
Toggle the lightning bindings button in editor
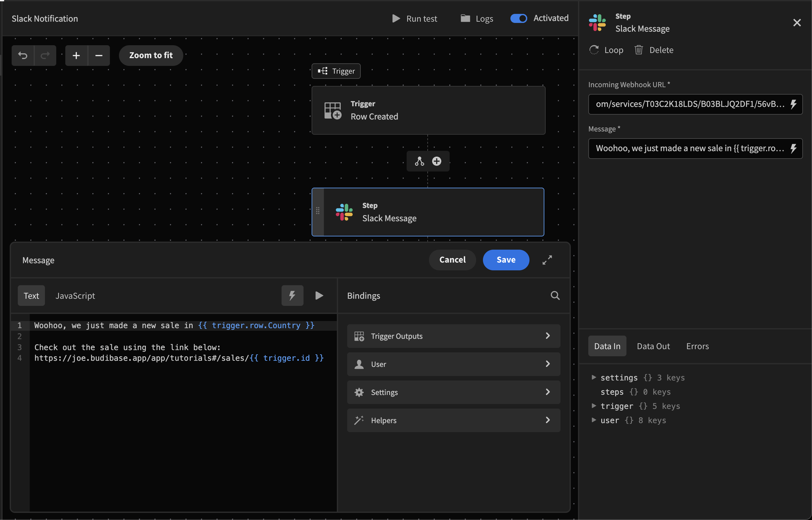pos(292,296)
